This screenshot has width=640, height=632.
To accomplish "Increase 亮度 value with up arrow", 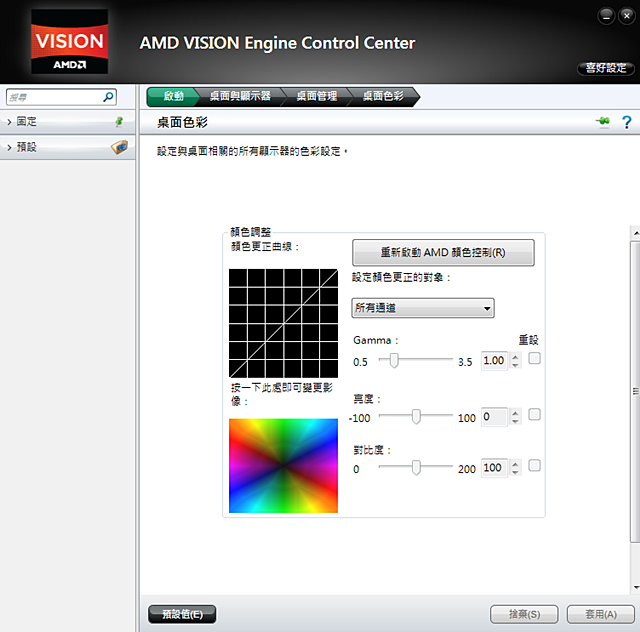I will coord(516,414).
